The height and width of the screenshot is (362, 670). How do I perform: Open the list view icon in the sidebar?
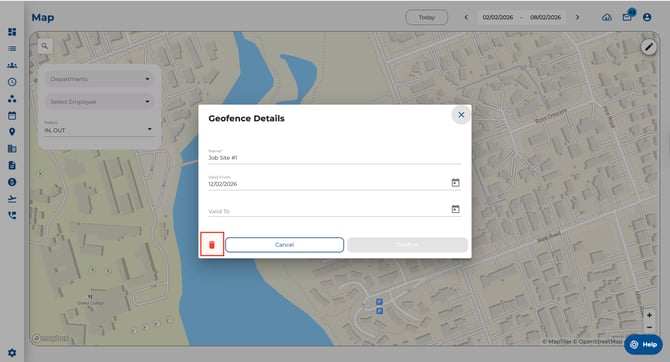pyautogui.click(x=12, y=49)
